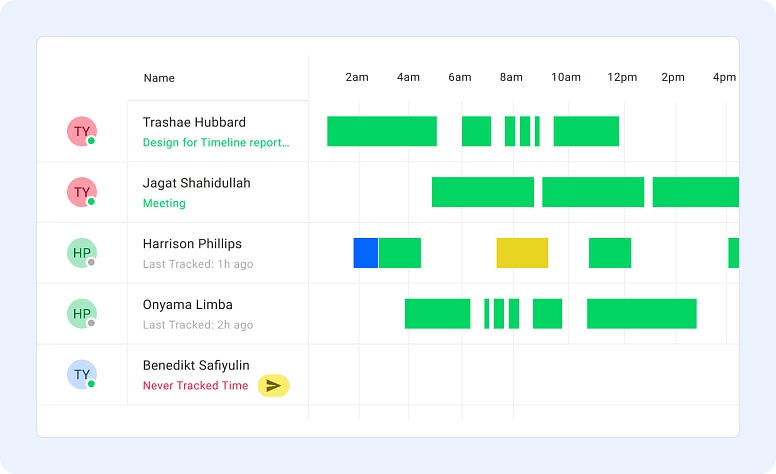Image resolution: width=776 pixels, height=474 pixels.
Task: Click Trashae's first green time block
Action: coord(382,131)
